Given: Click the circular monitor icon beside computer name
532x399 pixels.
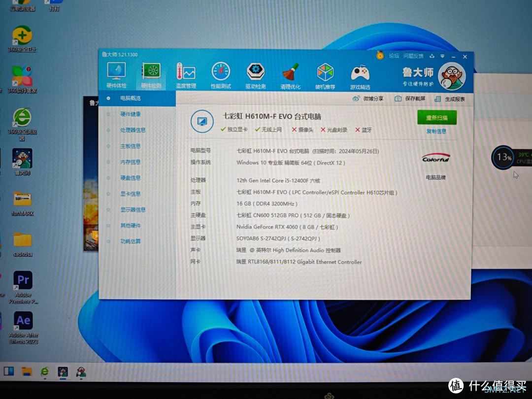Looking at the screenshot, I should tap(202, 121).
